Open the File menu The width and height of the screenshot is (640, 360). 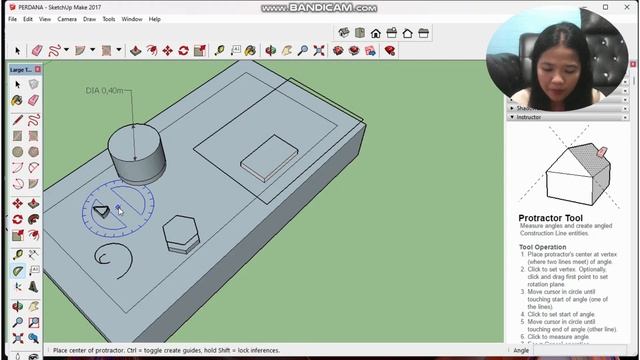13,19
